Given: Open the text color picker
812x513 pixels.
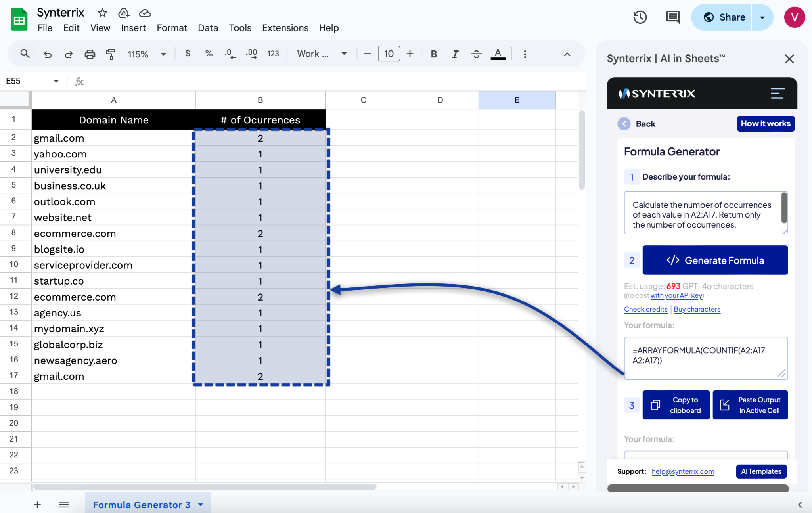Looking at the screenshot, I should pyautogui.click(x=498, y=54).
